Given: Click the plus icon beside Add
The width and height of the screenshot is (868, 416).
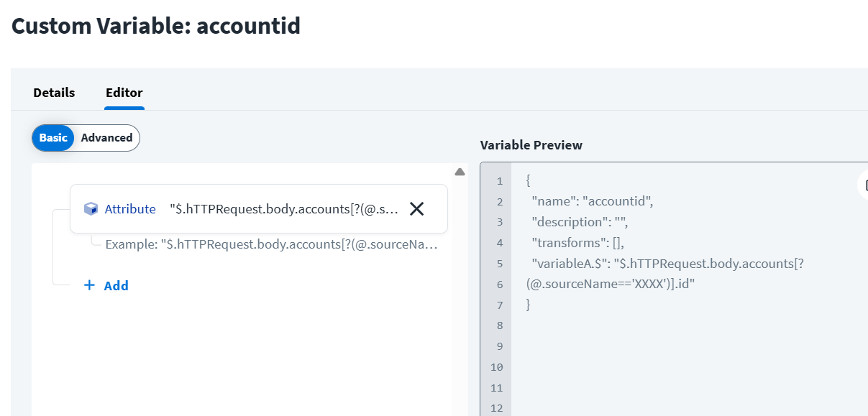Looking at the screenshot, I should 89,285.
